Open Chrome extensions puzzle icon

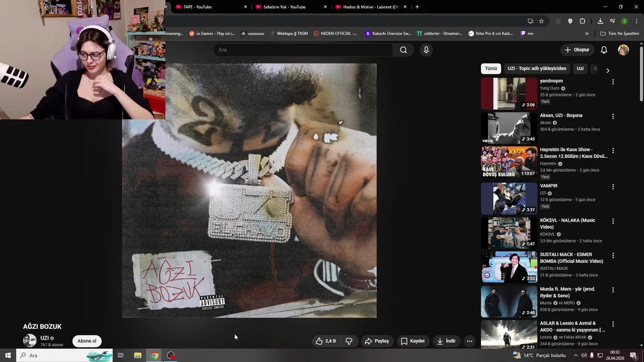[x=582, y=21]
